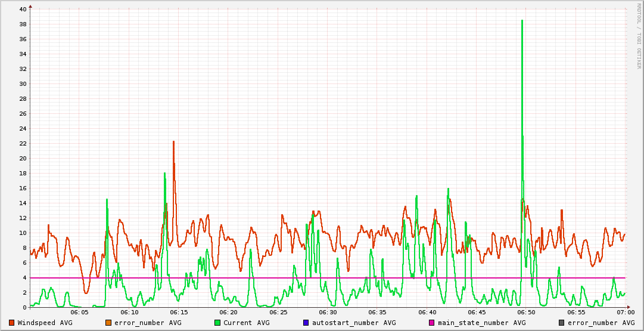Click the highest red Windspeed peak

click(173, 142)
